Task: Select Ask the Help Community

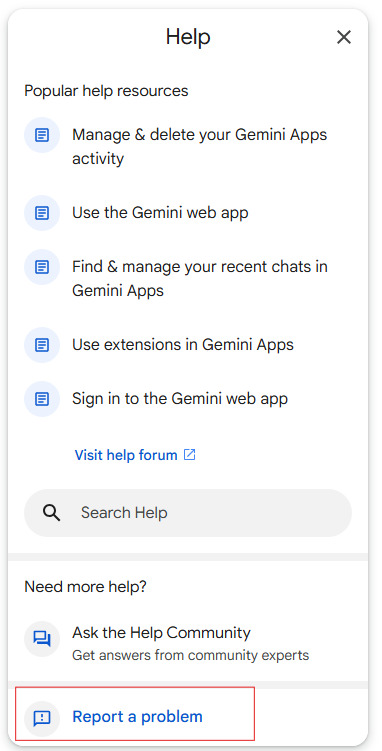Action: pyautogui.click(x=188, y=643)
